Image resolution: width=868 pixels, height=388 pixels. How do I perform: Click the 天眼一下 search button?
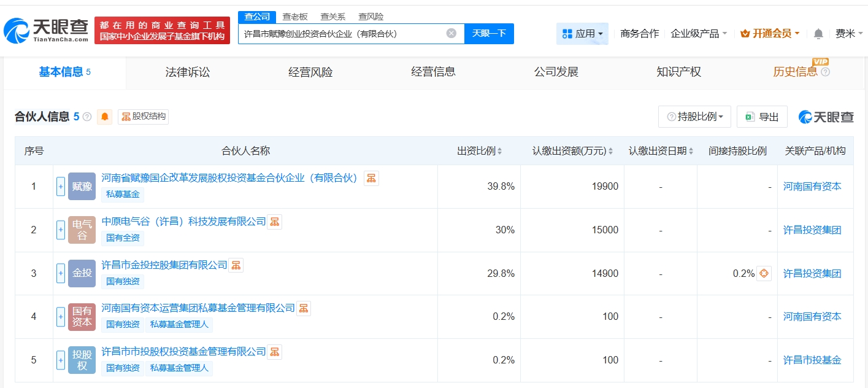click(x=489, y=34)
